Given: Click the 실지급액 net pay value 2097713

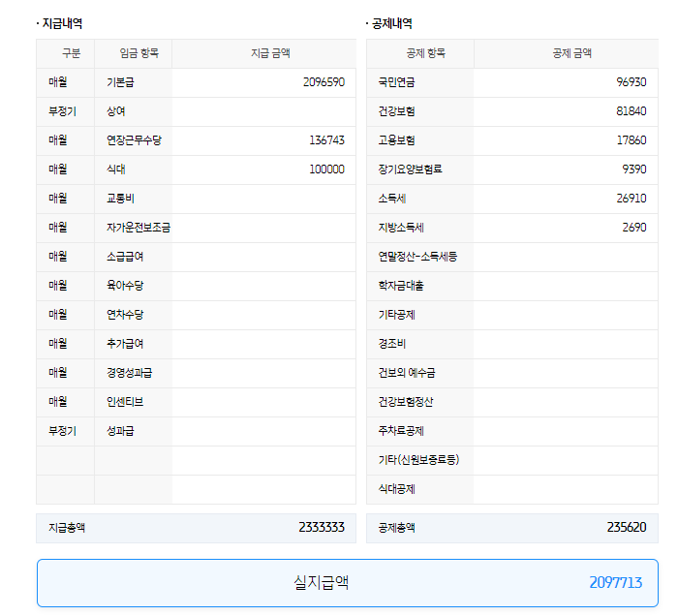Looking at the screenshot, I should 615,583.
